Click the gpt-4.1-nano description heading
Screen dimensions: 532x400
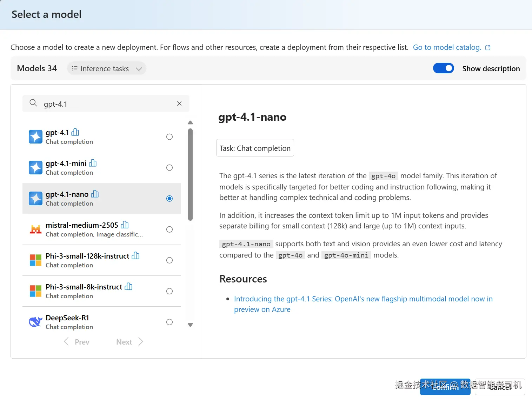pos(252,117)
